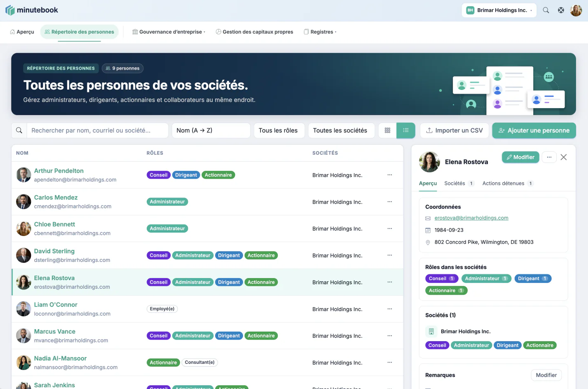Select Liam O'Connor's avatar thumbnail
The width and height of the screenshot is (588, 389).
coord(23,309)
